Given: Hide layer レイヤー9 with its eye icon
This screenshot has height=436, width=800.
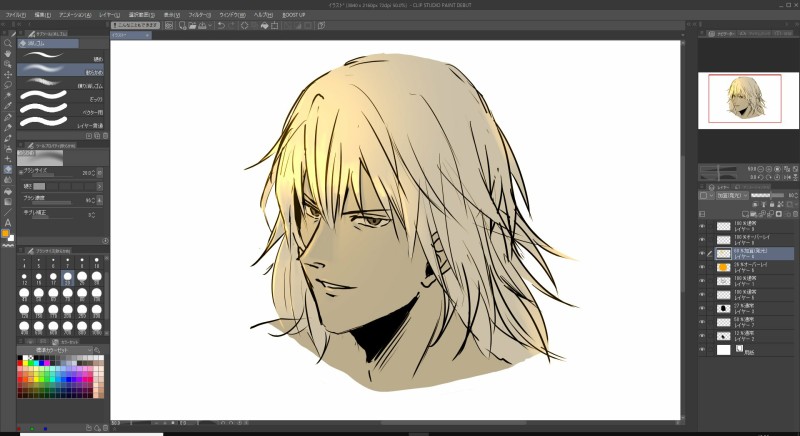Looking at the screenshot, I should click(702, 226).
